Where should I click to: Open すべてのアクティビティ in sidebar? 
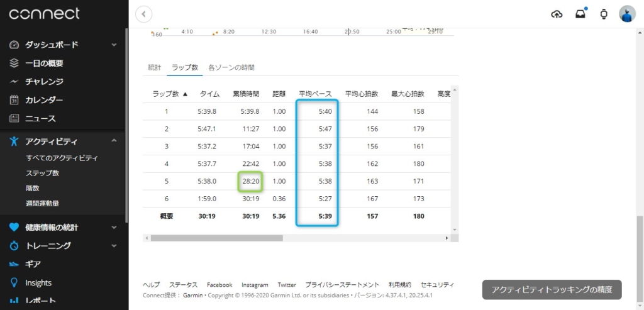62,158
